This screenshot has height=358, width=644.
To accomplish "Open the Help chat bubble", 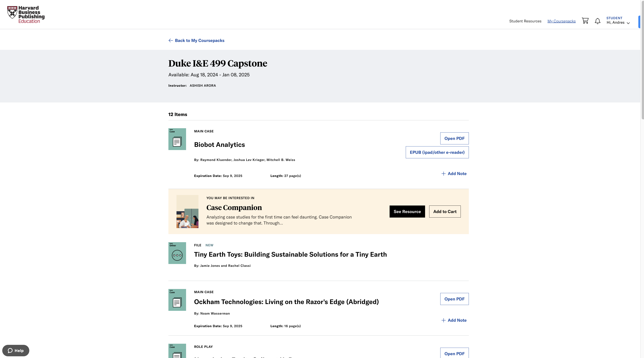I will 16,350.
